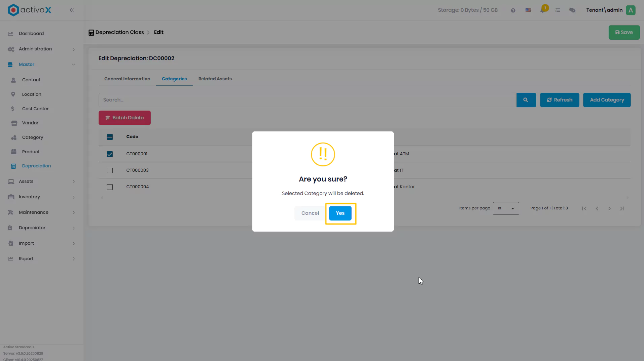Screen dimensions: 644x361
Task: Click the green Save button
Action: (x=624, y=33)
